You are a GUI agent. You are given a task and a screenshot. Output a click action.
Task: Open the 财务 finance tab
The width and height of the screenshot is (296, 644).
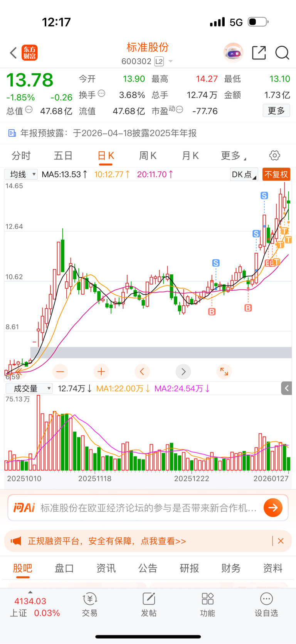tap(231, 568)
